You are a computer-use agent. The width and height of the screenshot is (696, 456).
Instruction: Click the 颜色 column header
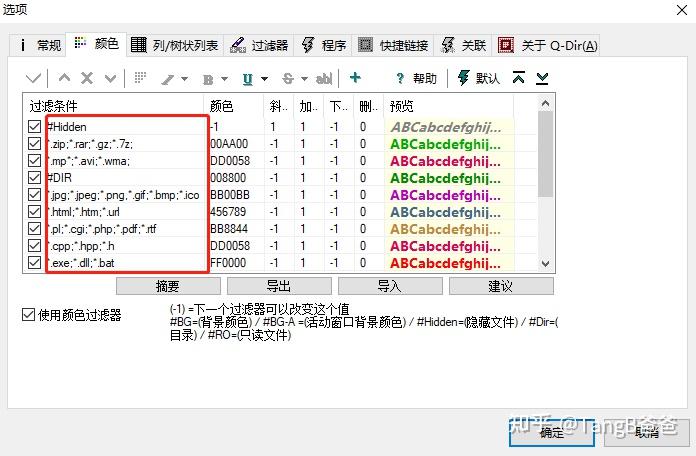click(233, 106)
